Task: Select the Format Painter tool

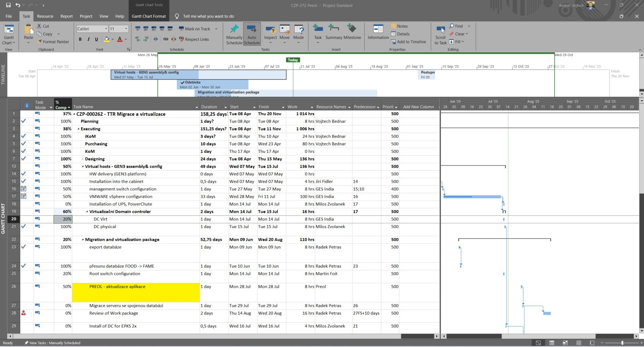Action: pos(54,42)
